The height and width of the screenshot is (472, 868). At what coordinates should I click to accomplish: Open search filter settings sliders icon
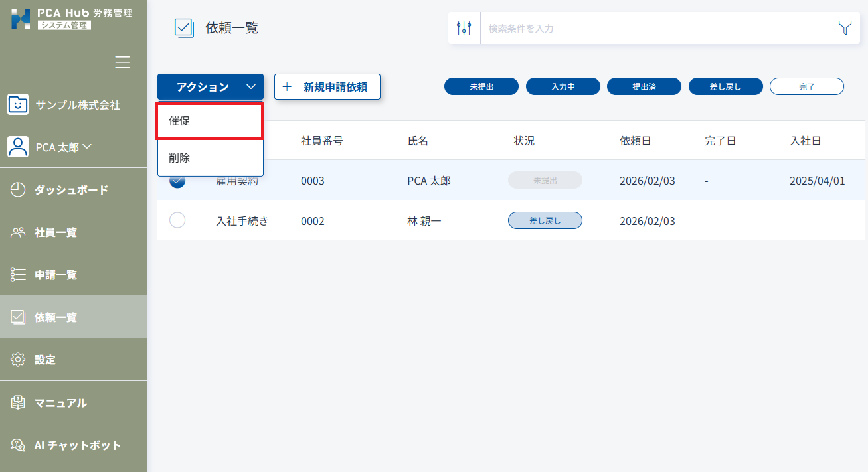[464, 28]
